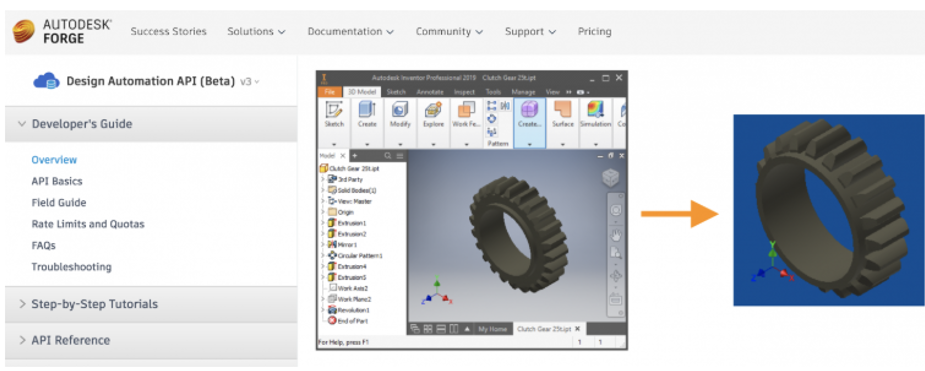Collapse the Developer's Guide section
925x371 pixels.
click(151, 124)
